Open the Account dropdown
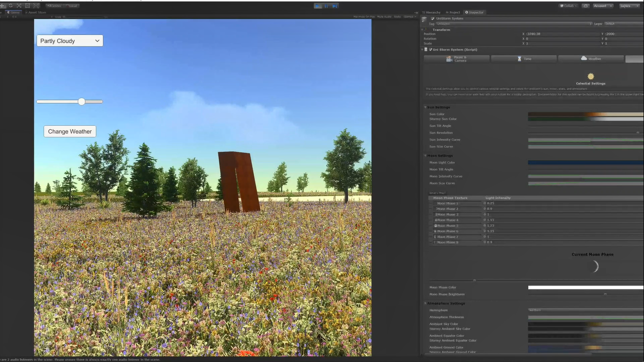This screenshot has height=362, width=644. [603, 6]
